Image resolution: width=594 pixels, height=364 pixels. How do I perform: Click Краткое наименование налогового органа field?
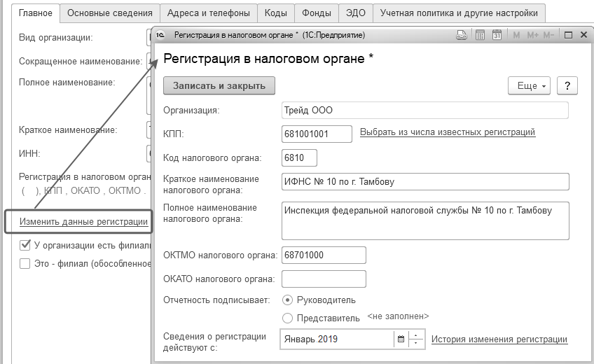point(425,181)
